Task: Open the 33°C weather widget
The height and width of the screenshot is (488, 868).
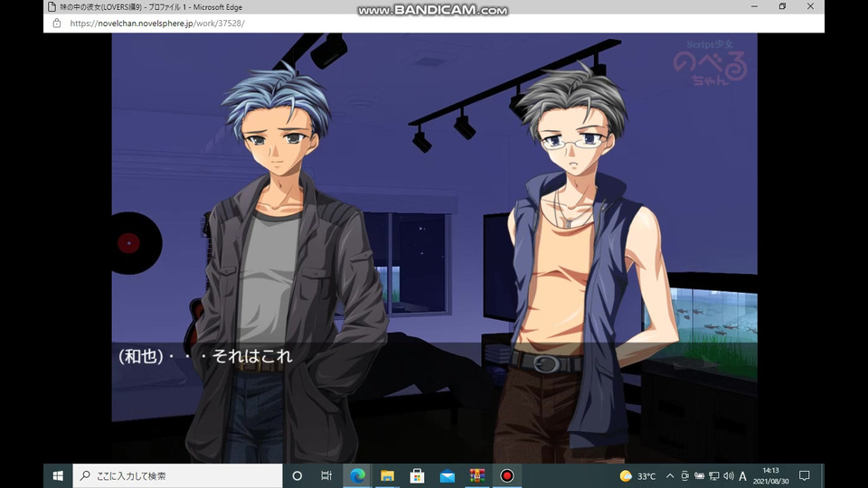Action: coord(637,476)
